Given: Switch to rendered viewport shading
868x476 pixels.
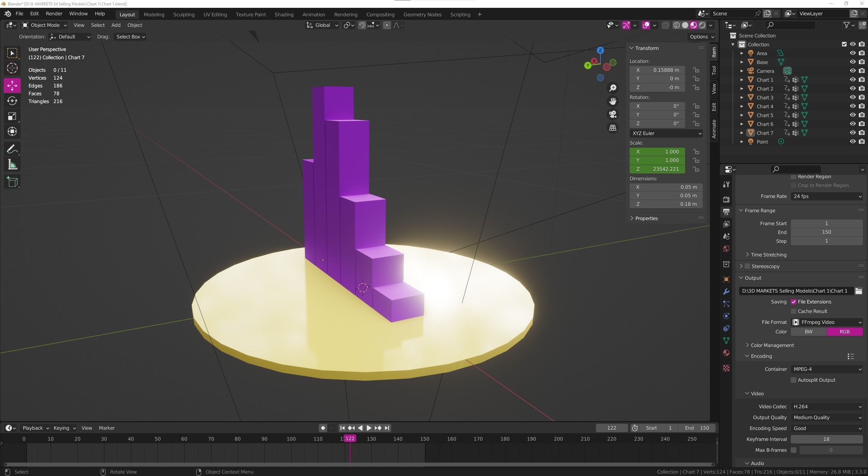Looking at the screenshot, I should pyautogui.click(x=702, y=25).
